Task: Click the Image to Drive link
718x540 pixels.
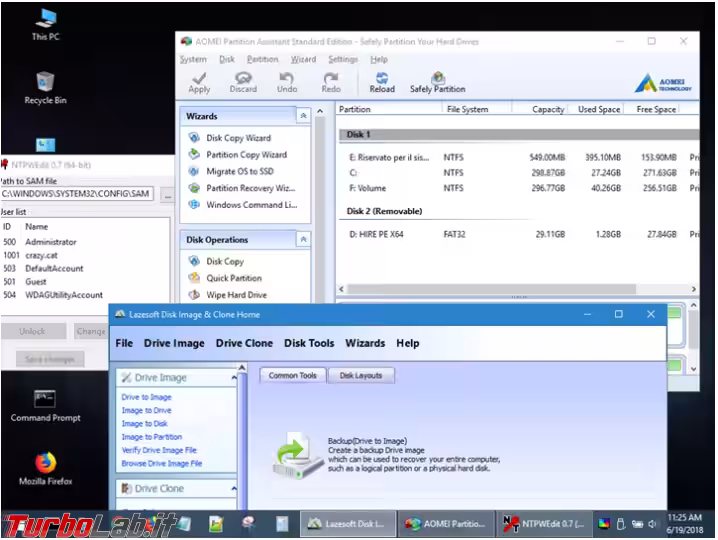Action: point(147,410)
